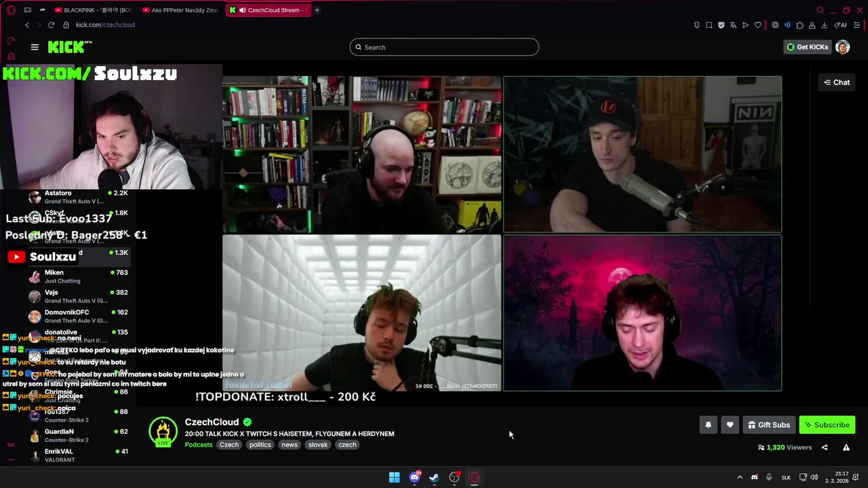Image resolution: width=868 pixels, height=488 pixels.
Task: Open the blue sound waves toolbar icon
Action: pos(787,25)
